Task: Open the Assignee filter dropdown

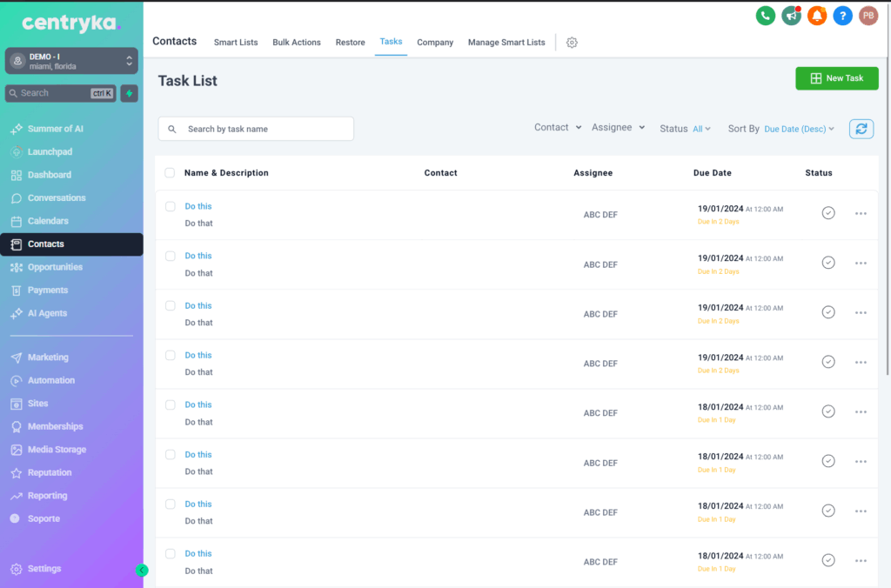Action: tap(618, 128)
